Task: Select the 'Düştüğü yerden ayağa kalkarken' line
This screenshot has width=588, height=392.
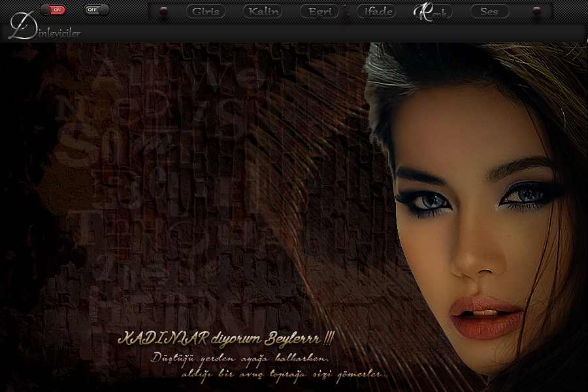Action: [238, 358]
